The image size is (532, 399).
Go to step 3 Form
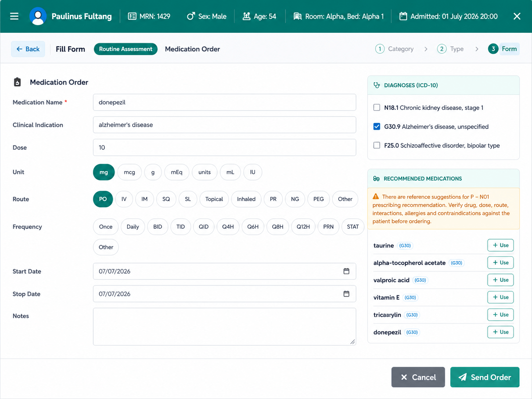[503, 49]
